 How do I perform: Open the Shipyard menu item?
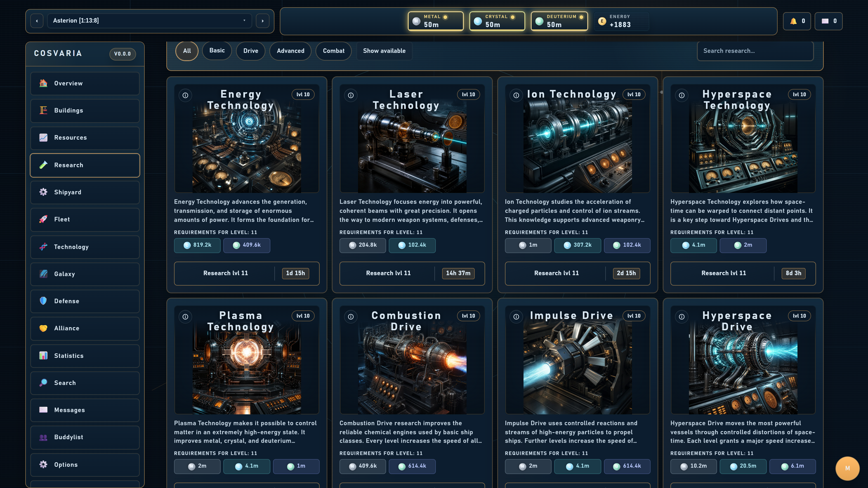coord(85,192)
